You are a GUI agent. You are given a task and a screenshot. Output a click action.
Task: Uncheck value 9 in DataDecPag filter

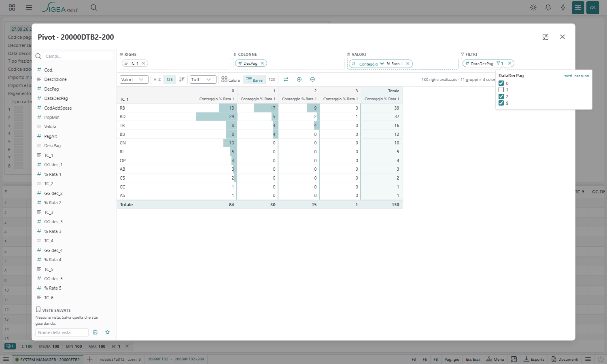(501, 103)
